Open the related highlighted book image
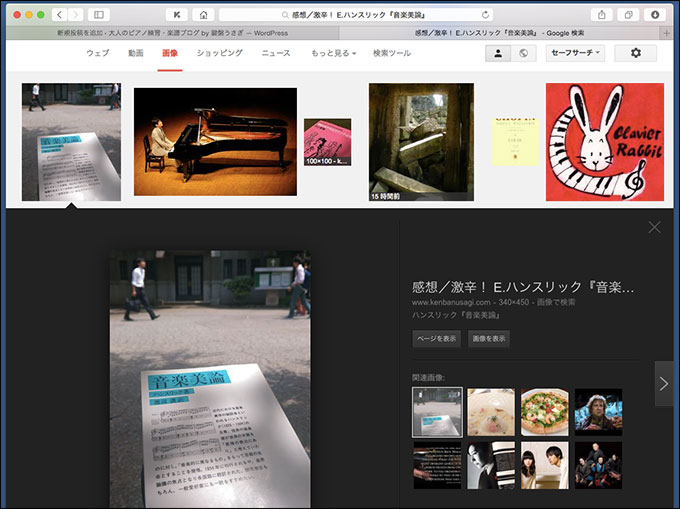This screenshot has width=680, height=509. click(x=437, y=412)
